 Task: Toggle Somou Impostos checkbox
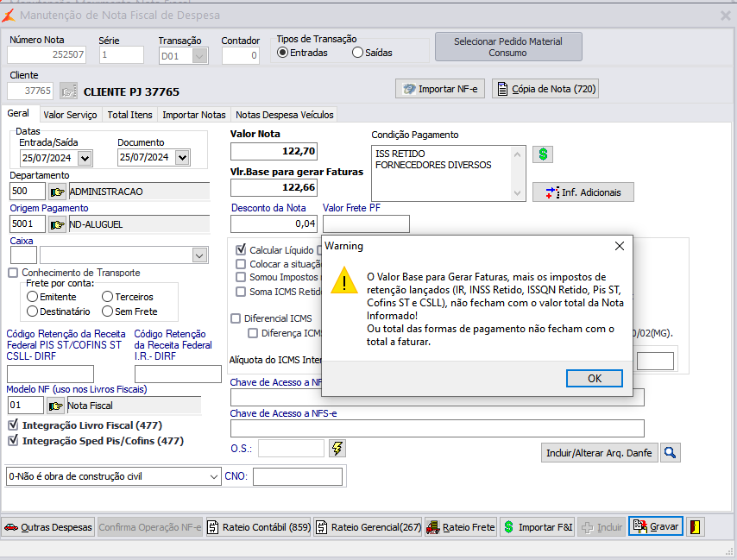241,277
